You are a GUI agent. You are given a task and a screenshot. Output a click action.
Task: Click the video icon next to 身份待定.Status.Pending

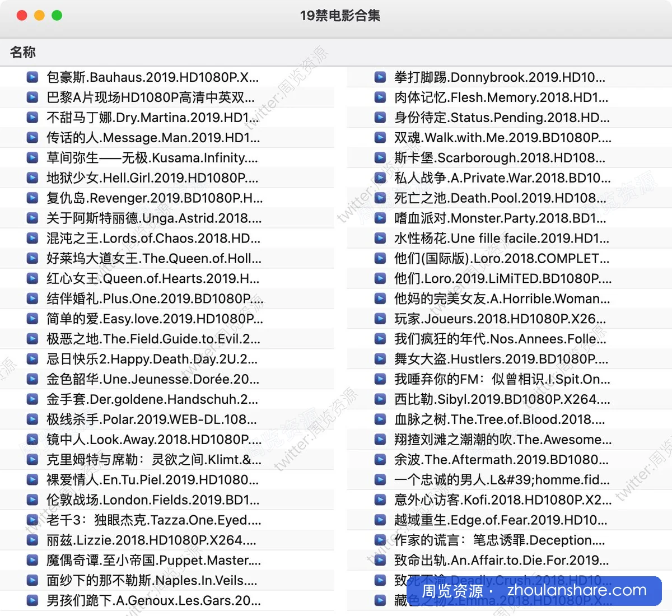pos(380,118)
